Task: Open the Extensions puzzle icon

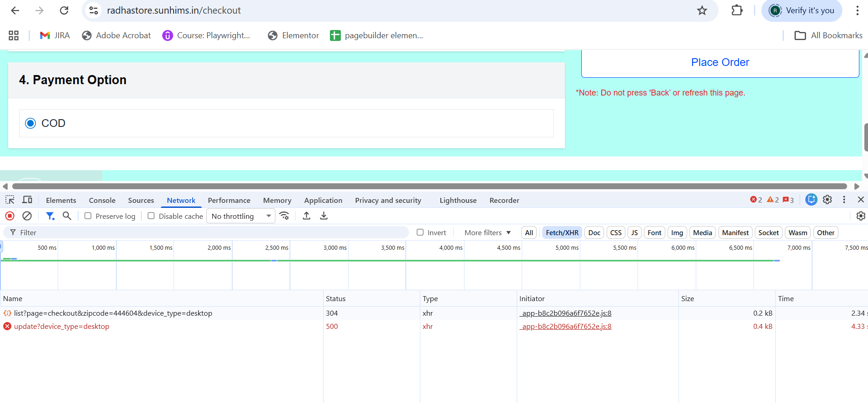Action: (x=737, y=10)
